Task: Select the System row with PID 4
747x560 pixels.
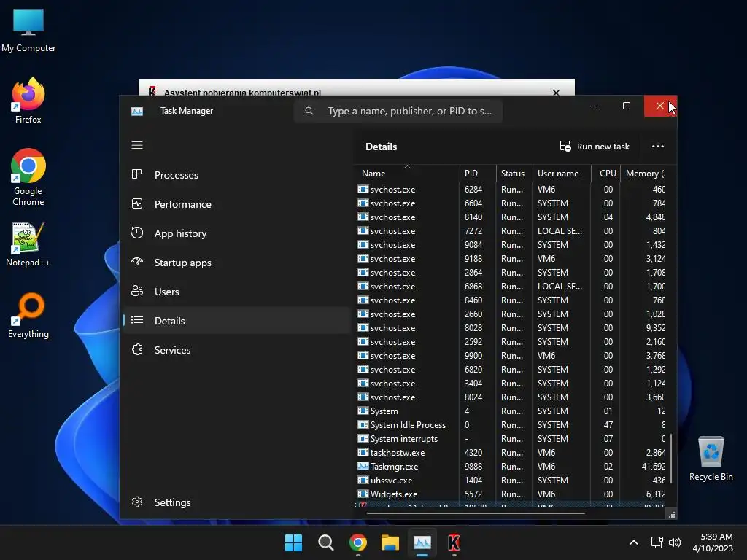Action: tap(511, 411)
